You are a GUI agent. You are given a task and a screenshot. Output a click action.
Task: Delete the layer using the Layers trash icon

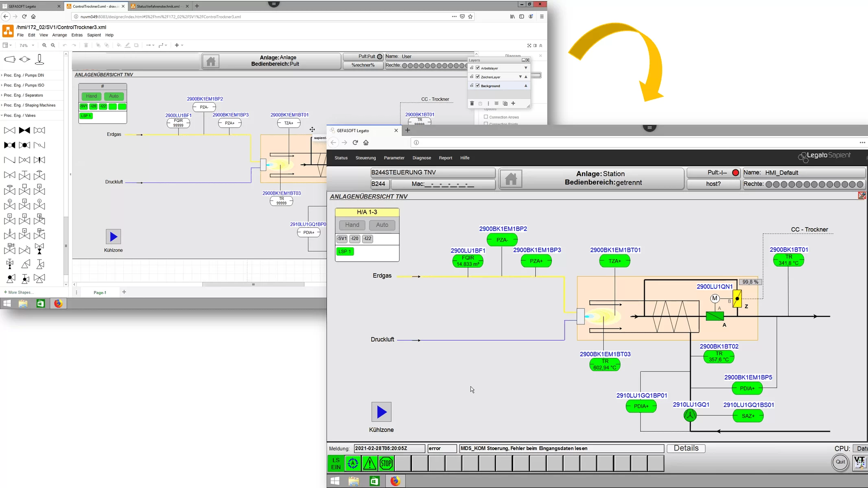point(472,103)
